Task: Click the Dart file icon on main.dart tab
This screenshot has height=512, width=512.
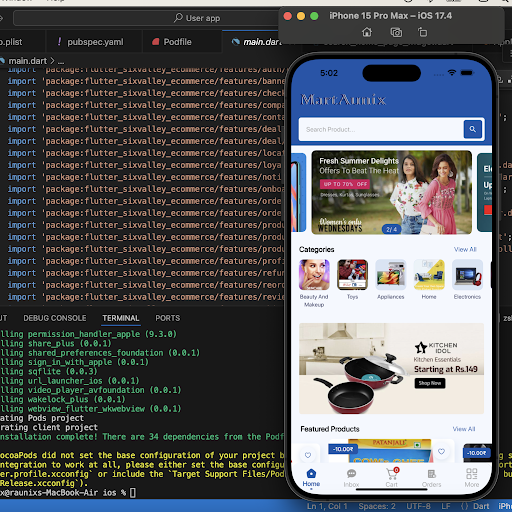Action: point(236,42)
